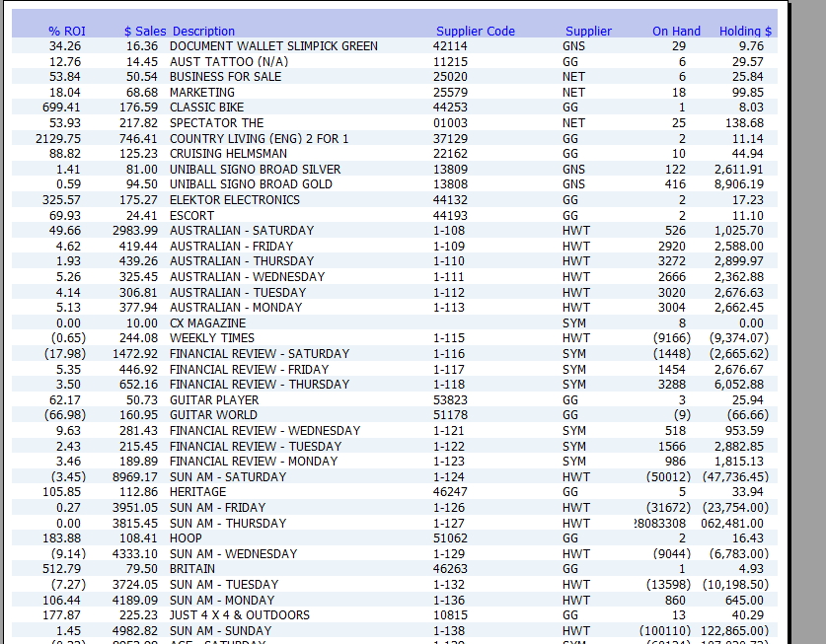Viewport: 826px width, 644px height.
Task: Click the UNIBALL SIGNO BROAD GOLD description
Action: coord(251,184)
